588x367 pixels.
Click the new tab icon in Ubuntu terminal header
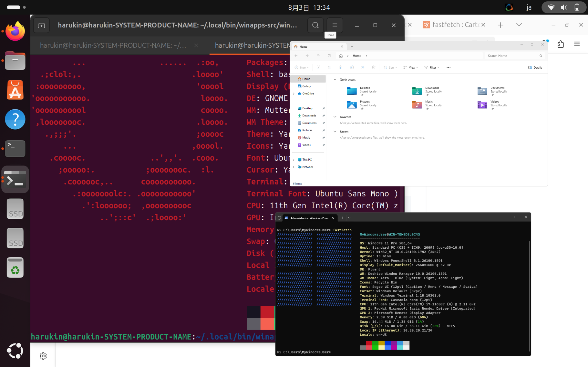tap(41, 25)
